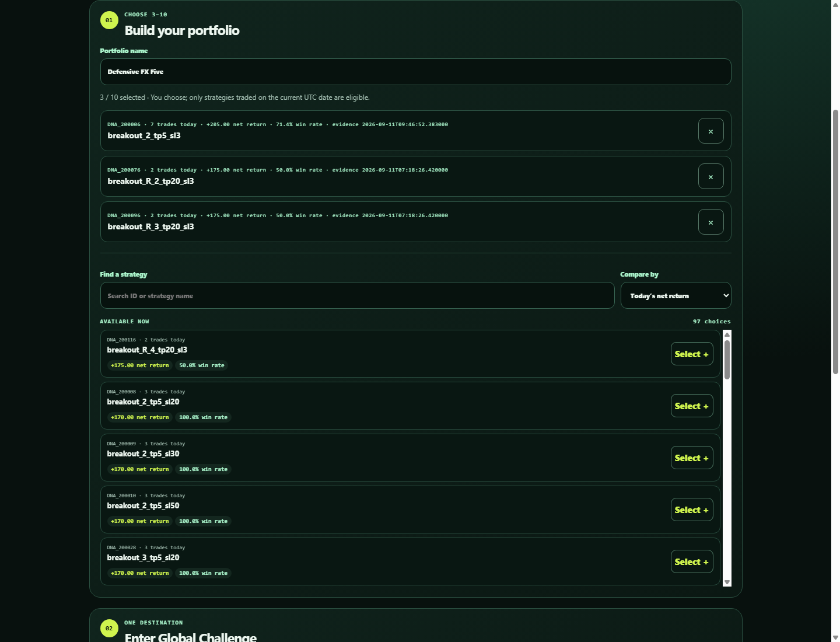The image size is (840, 642).
Task: Remove breakout_2_tp5_sl3 from the portfolio
Action: [710, 131]
